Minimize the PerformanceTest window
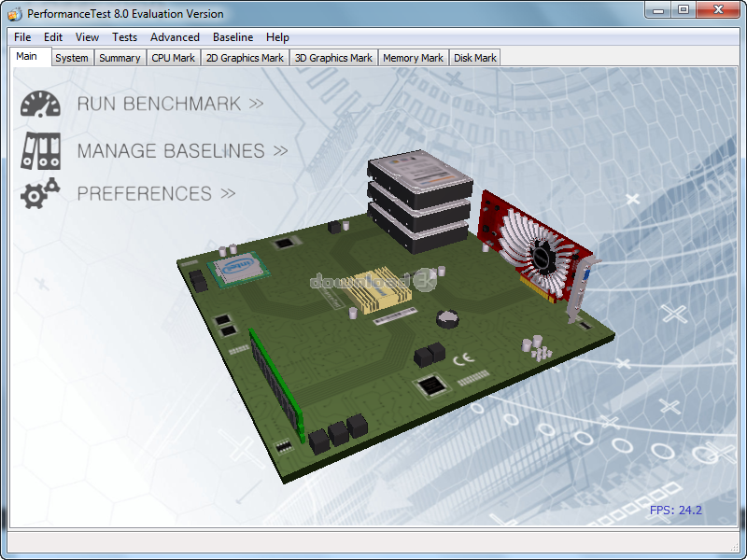Screen dimensions: 747x560 (x=658, y=10)
